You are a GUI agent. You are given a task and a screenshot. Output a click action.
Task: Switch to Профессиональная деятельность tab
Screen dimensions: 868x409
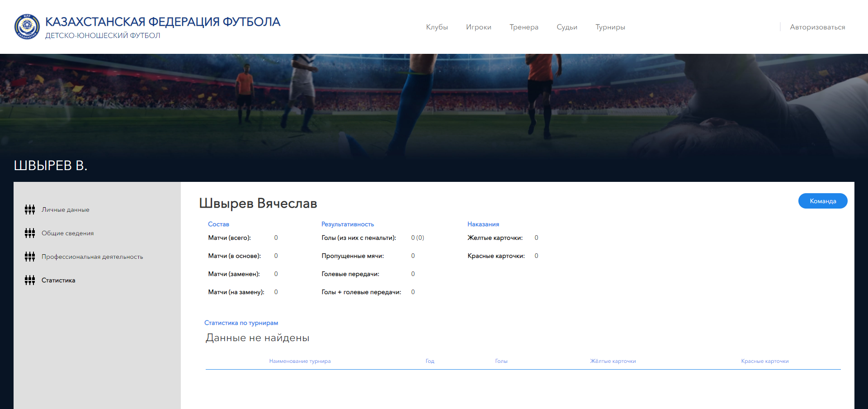(x=92, y=257)
